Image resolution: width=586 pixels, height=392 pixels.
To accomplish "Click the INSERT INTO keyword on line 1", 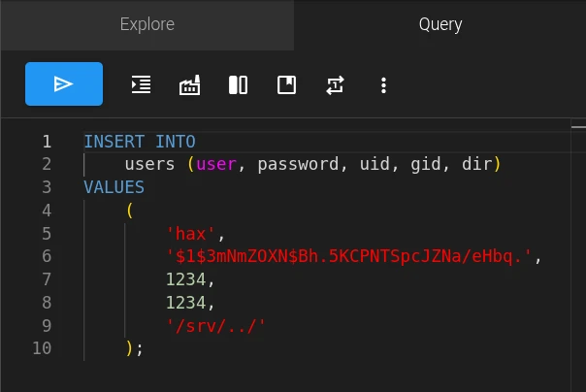I will pos(140,142).
